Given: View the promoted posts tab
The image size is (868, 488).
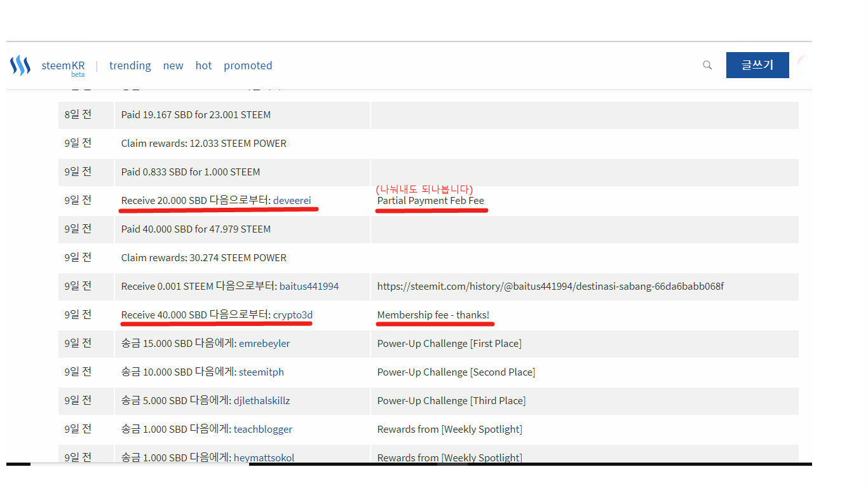Looking at the screenshot, I should [248, 65].
